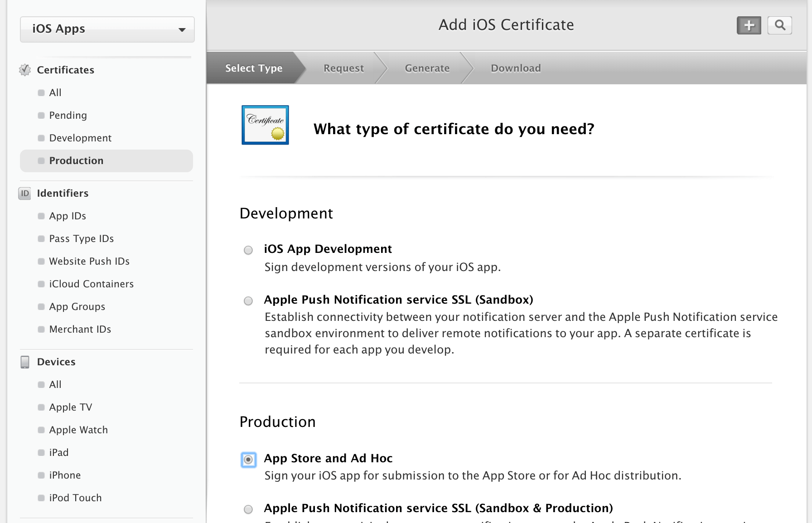
Task: Click the Production section heading
Action: point(278,422)
